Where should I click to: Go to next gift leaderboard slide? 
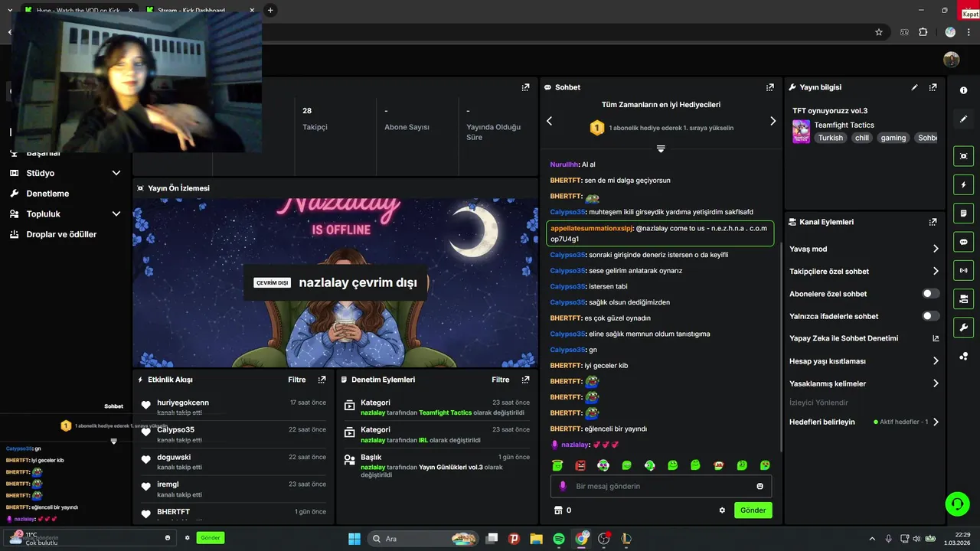pyautogui.click(x=773, y=121)
